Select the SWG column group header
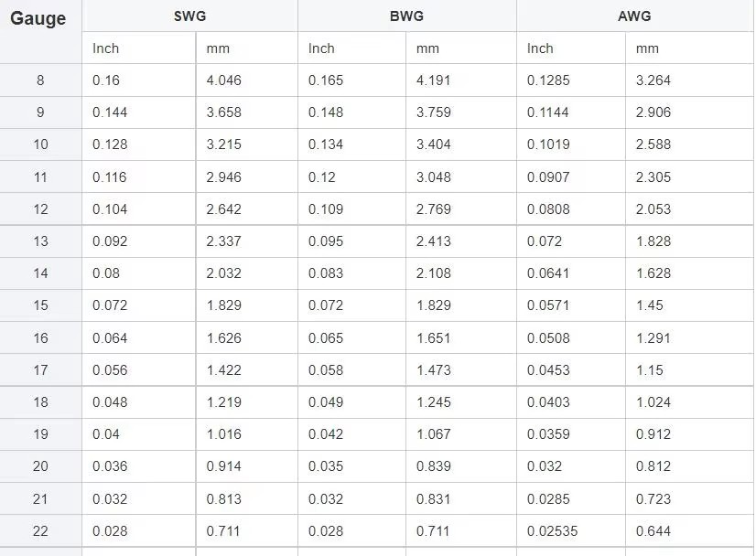Screen dimensions: 756x556 (190, 16)
